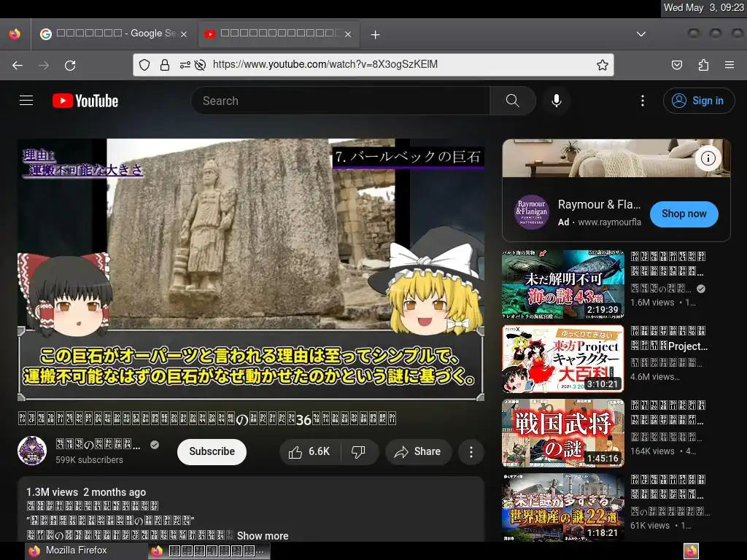Go back with browser back arrow
The width and height of the screenshot is (747, 560).
(x=18, y=65)
